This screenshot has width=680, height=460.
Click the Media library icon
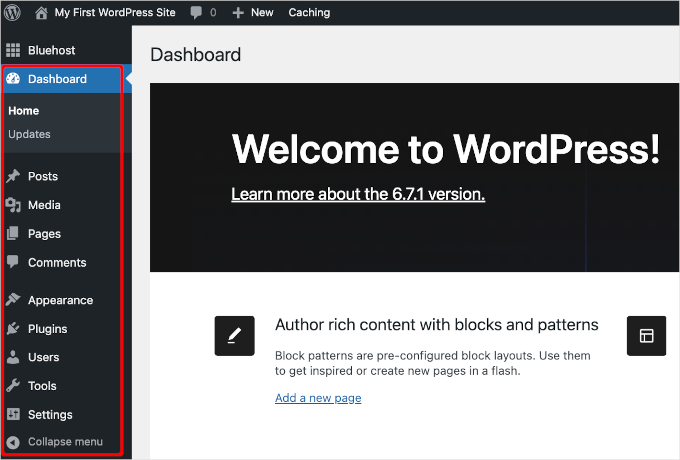tap(13, 205)
